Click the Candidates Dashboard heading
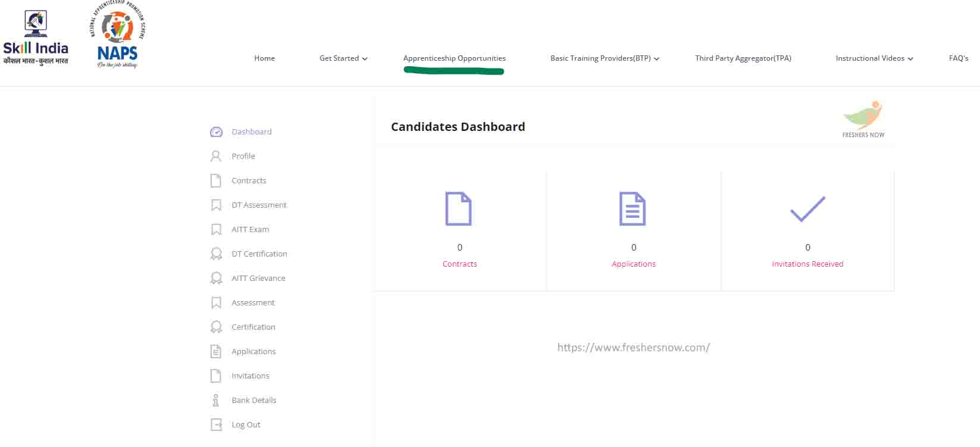The image size is (980, 447). click(x=458, y=127)
